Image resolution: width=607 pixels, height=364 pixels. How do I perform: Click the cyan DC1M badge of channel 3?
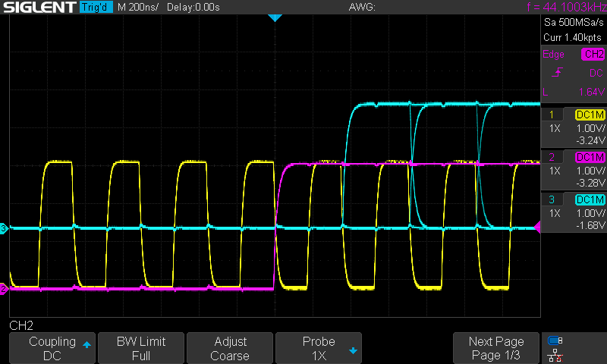(x=590, y=199)
